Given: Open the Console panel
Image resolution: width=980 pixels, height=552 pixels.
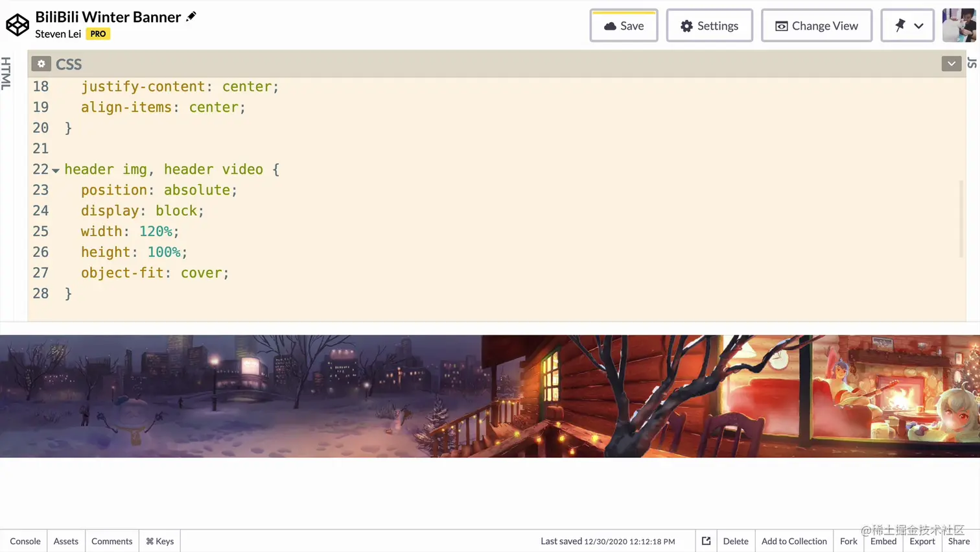Looking at the screenshot, I should coord(25,541).
